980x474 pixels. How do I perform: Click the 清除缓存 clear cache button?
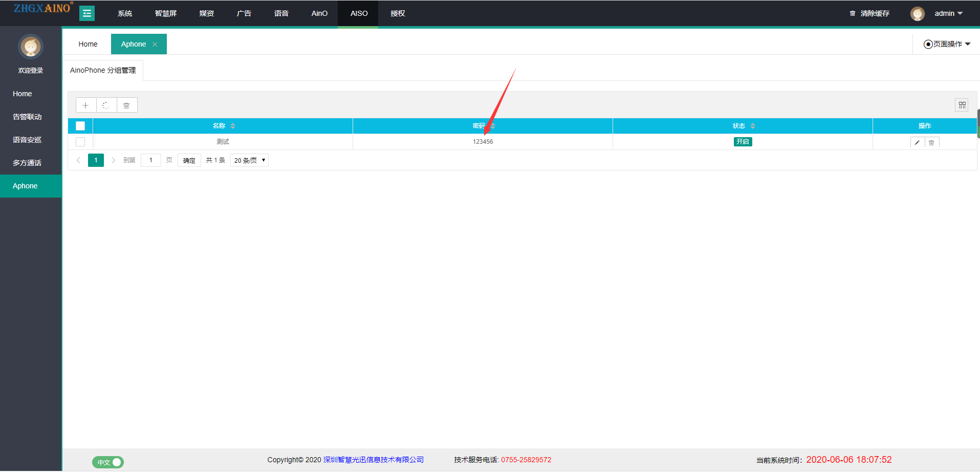[869, 13]
